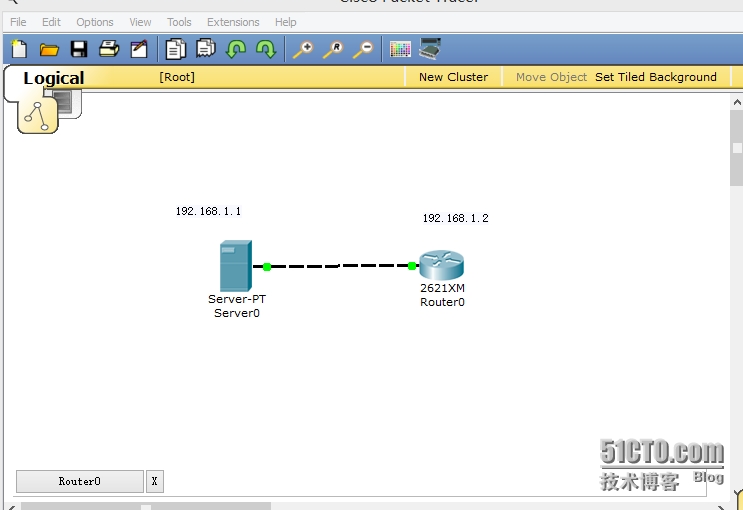Click the green link light near Router0

click(412, 266)
